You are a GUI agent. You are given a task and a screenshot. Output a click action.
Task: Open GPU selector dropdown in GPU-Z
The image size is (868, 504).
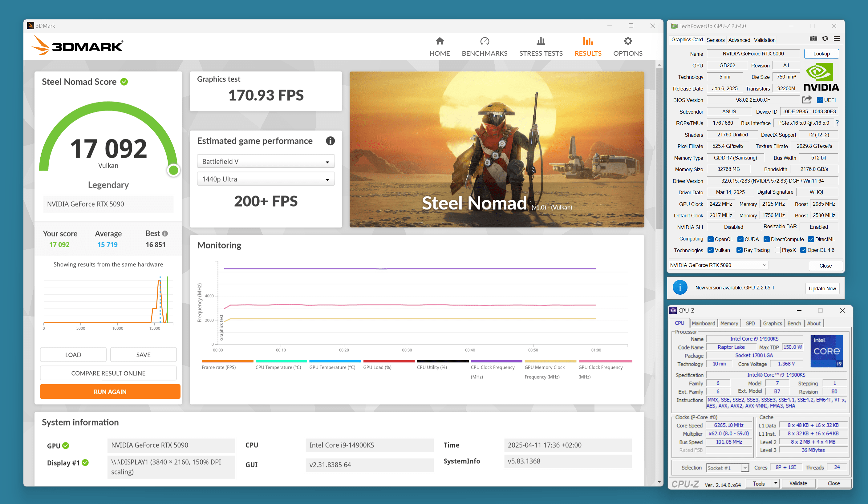(x=719, y=265)
